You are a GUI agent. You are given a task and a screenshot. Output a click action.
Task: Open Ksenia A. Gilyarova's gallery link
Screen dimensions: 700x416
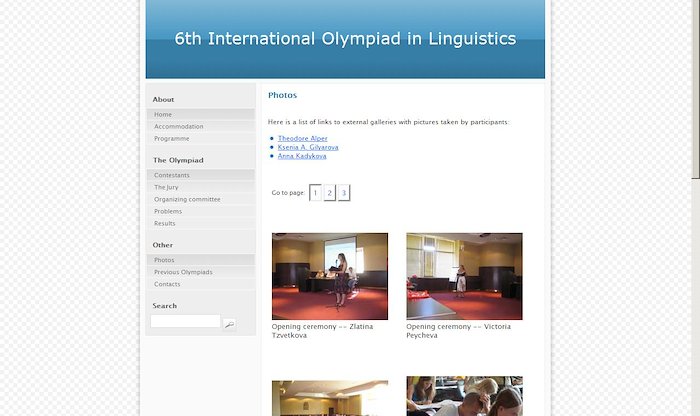pos(308,147)
